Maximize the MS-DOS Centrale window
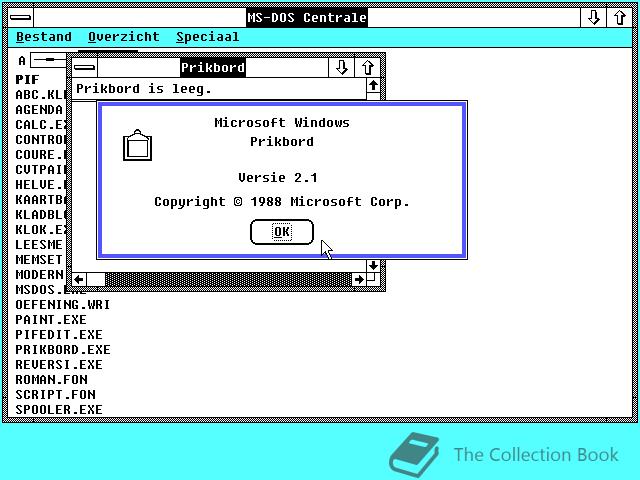 [620, 18]
